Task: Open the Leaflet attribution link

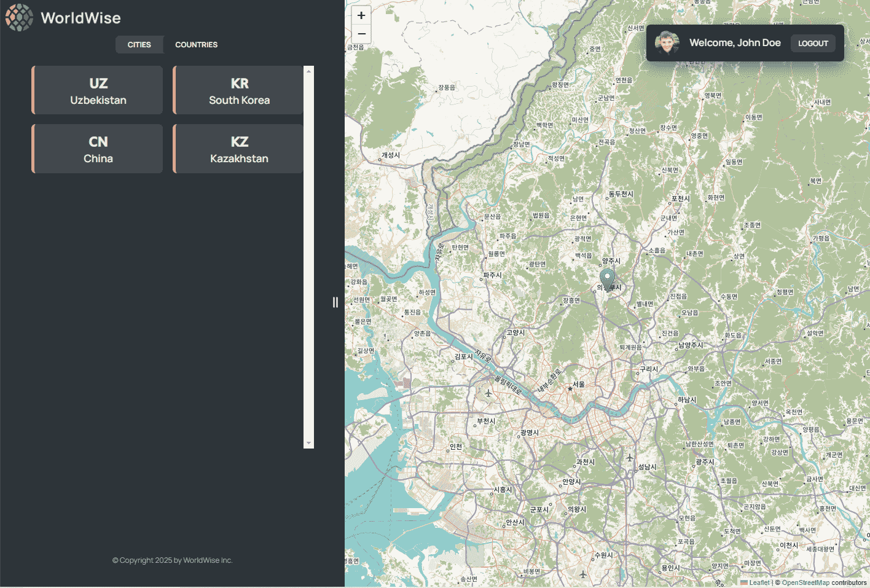Action: tap(759, 582)
